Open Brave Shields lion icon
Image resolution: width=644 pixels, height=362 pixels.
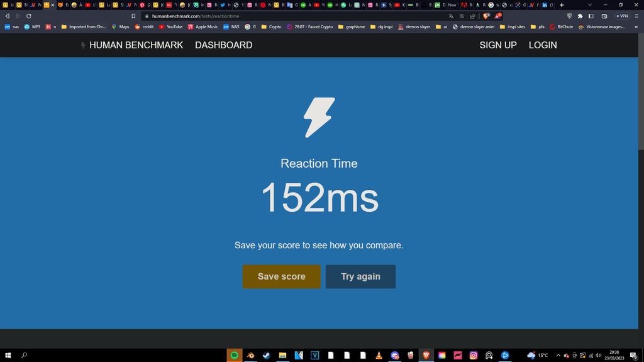486,16
